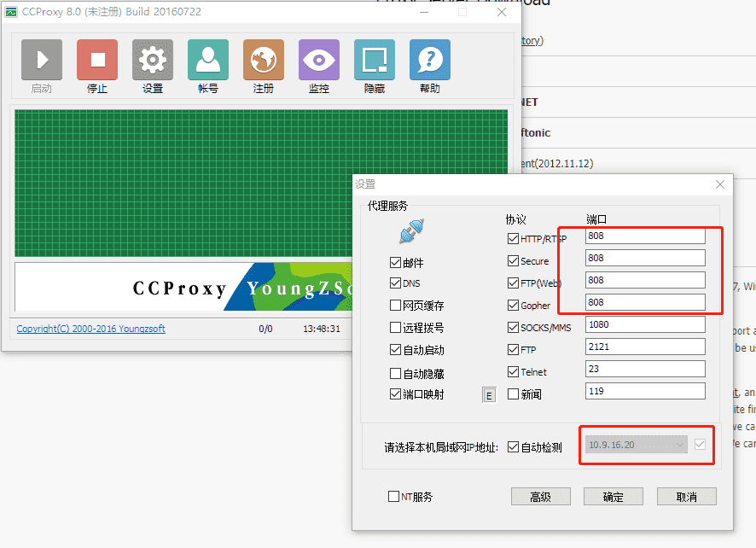The height and width of the screenshot is (548, 756).
Task: Toggle the 自动启动 checkbox
Action: [395, 350]
